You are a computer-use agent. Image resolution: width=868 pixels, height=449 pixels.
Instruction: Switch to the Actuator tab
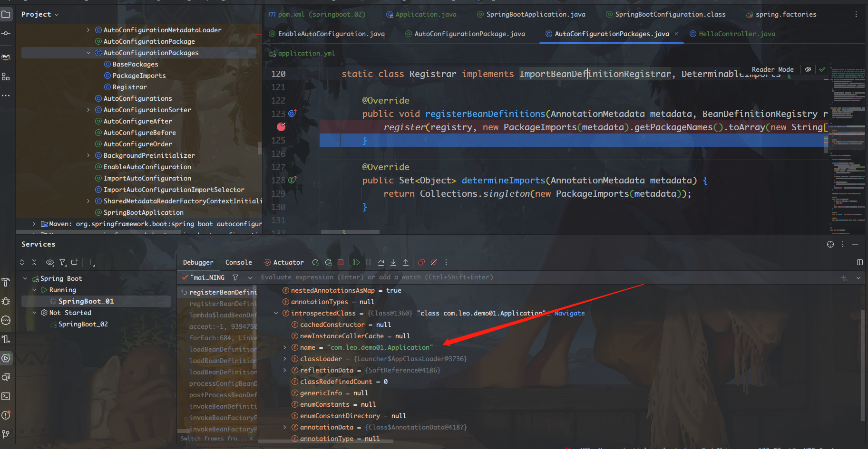284,262
